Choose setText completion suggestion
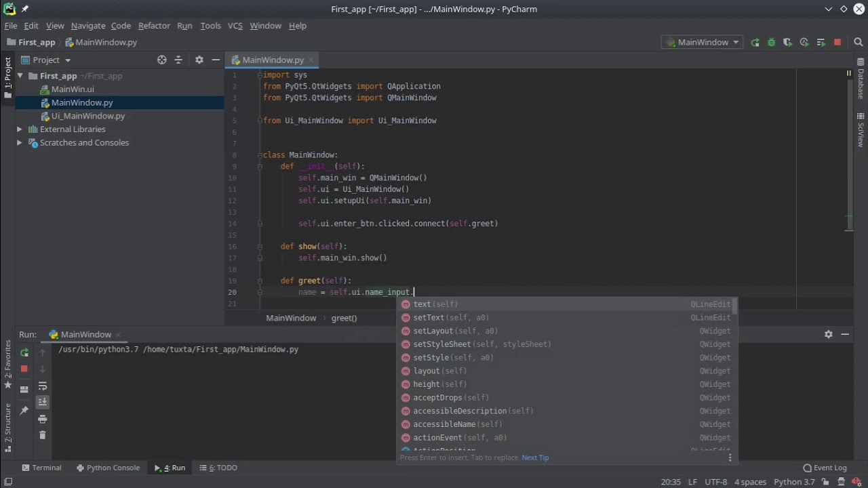Screen dimensions: 868x488 567,318
